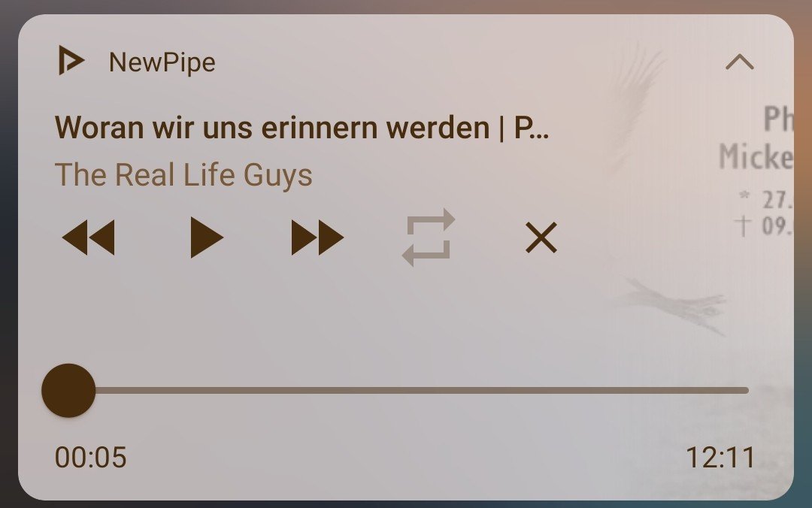Click the blurred background above the notification card
The image size is (812, 508).
(406, 6)
